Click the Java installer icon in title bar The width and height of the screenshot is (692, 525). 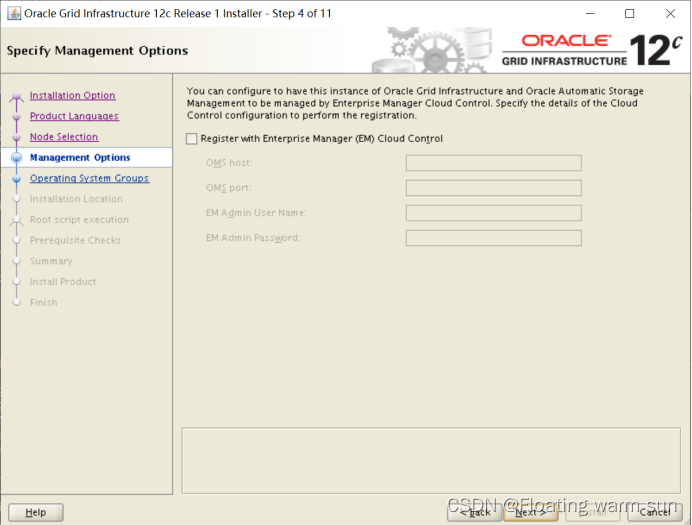(x=14, y=14)
